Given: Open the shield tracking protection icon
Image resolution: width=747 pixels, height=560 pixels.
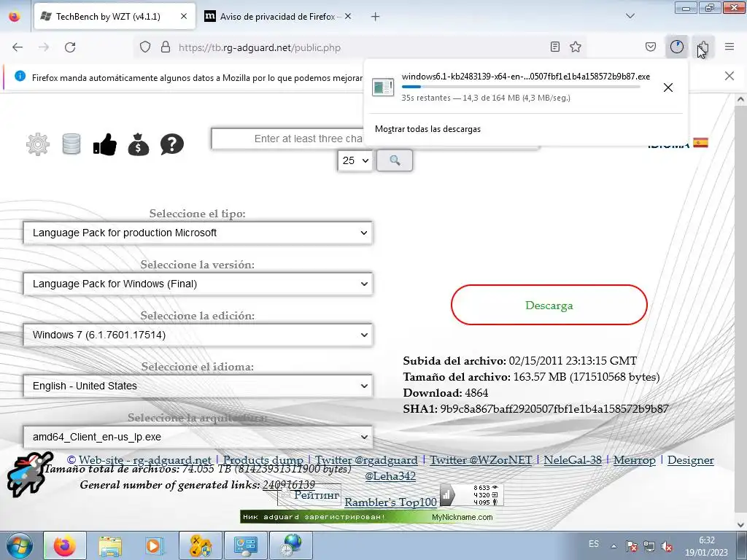Looking at the screenshot, I should [x=145, y=47].
